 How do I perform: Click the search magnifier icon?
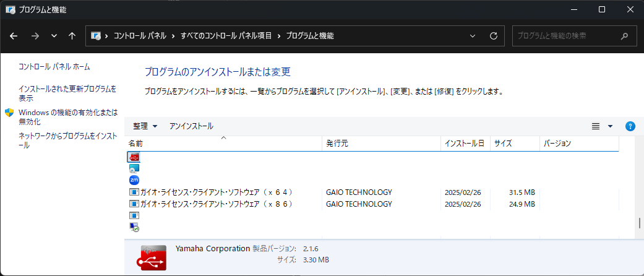click(x=625, y=36)
